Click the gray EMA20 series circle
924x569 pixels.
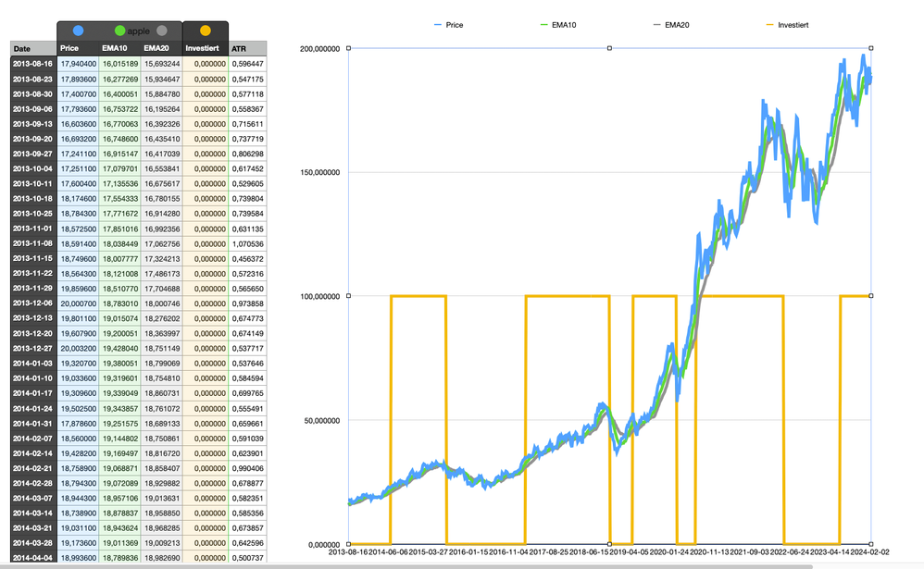tap(162, 31)
